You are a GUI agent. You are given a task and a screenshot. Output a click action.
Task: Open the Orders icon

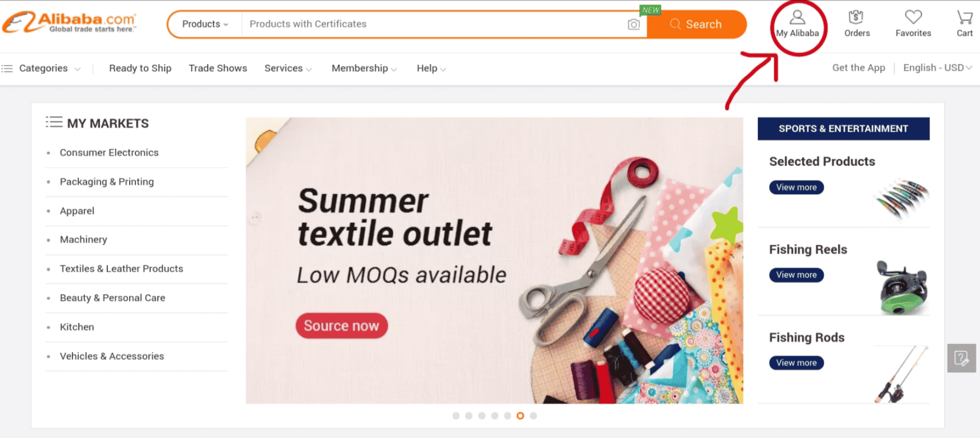coord(856,17)
